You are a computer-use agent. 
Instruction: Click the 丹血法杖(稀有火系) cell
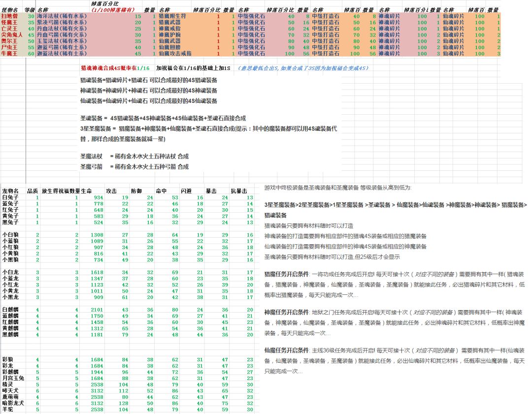point(62,29)
